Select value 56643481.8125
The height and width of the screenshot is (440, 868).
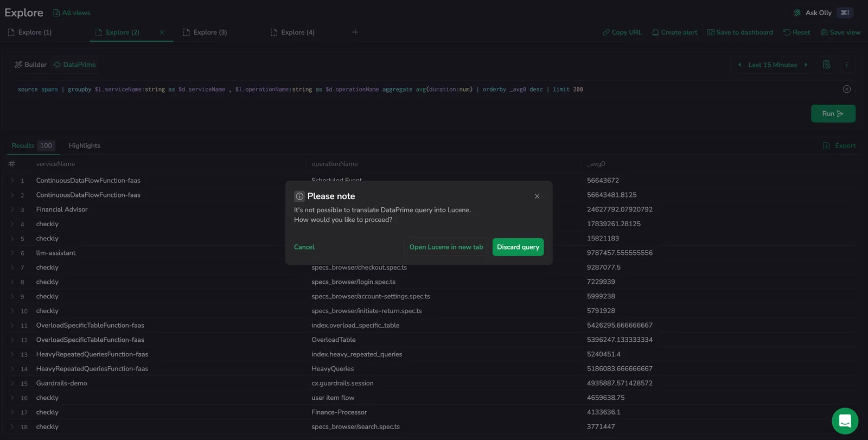pyautogui.click(x=611, y=195)
